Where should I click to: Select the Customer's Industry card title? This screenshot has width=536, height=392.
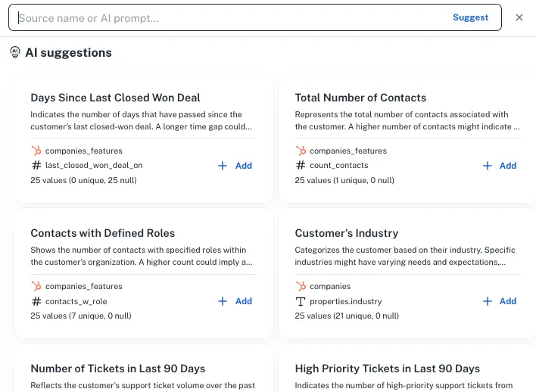(346, 233)
